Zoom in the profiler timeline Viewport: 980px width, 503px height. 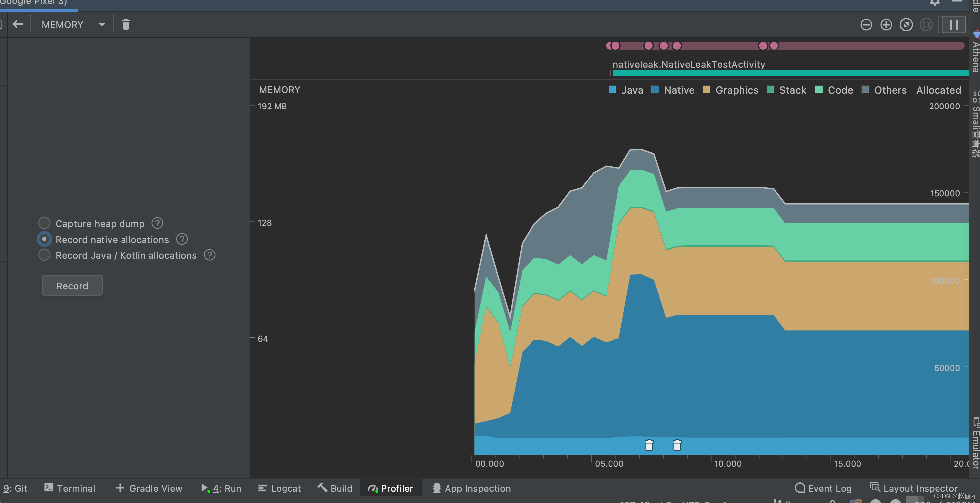pos(886,25)
